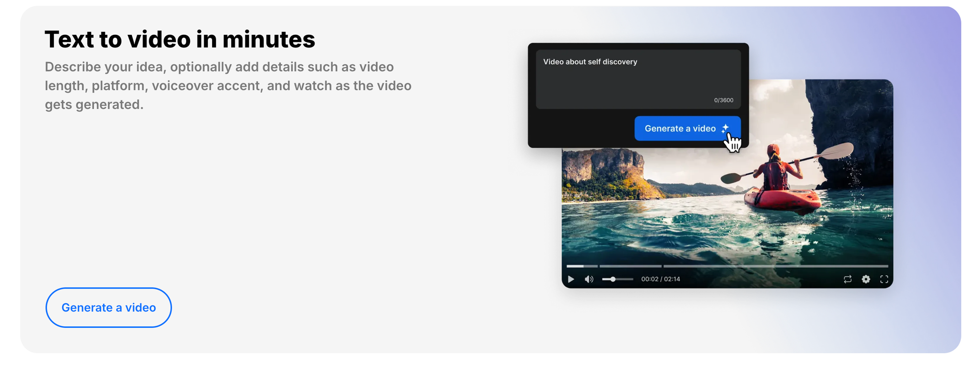The image size is (980, 367).
Task: Click the 00:02 / 02:14 timestamp
Action: coord(661,279)
